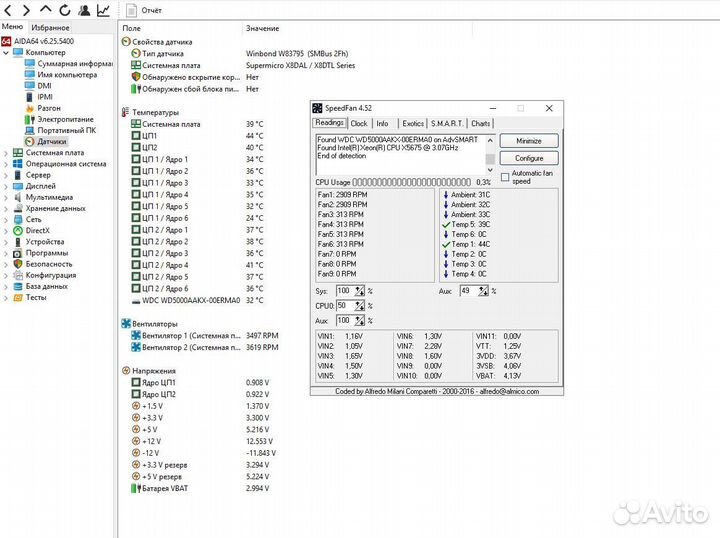Image resolution: width=720 pixels, height=538 pixels.
Task: Enable Automatic fan speed checkbox
Action: 505,177
